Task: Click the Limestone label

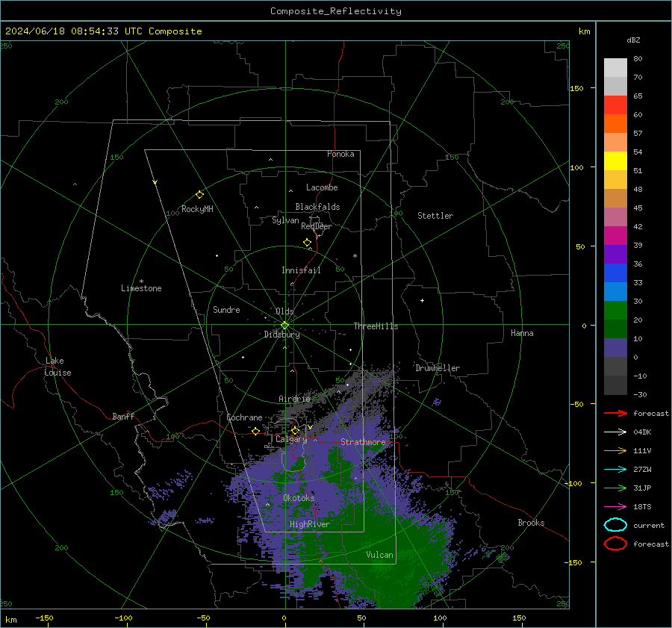Action: pyautogui.click(x=141, y=288)
